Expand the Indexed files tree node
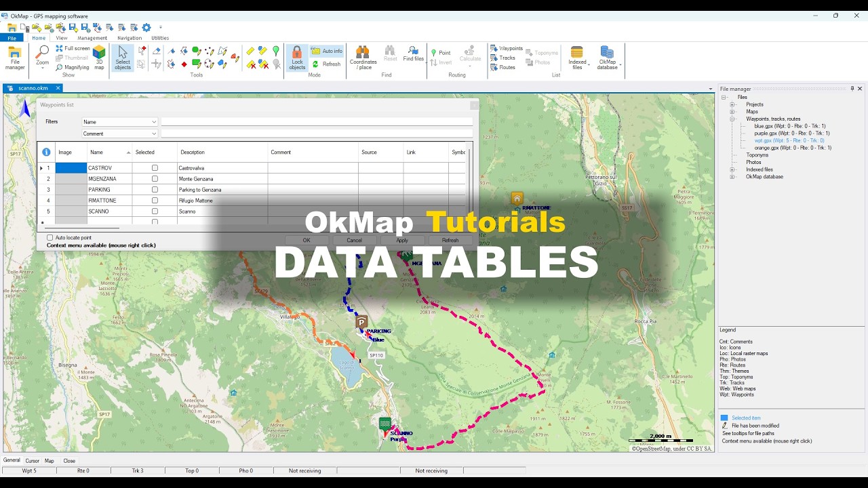Viewport: 868px width, 488px height. click(732, 169)
